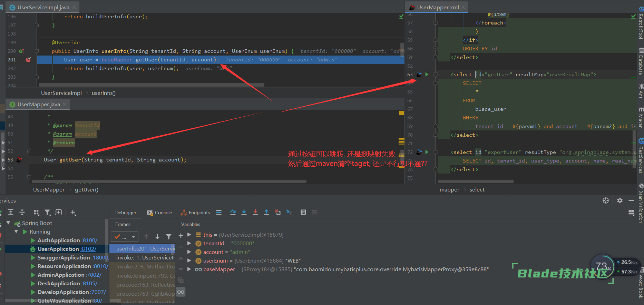The image size is (644, 305).
Task: Click the horizontal scrollbar under UserServiceImpl editor
Action: coord(152,85)
